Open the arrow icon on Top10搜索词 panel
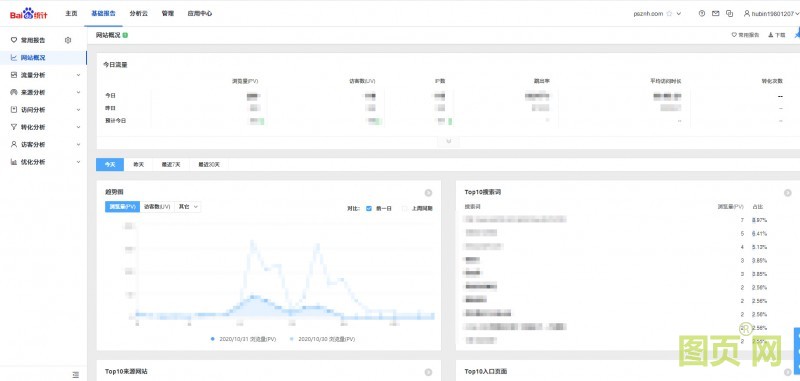This screenshot has width=800, height=381. pos(788,193)
